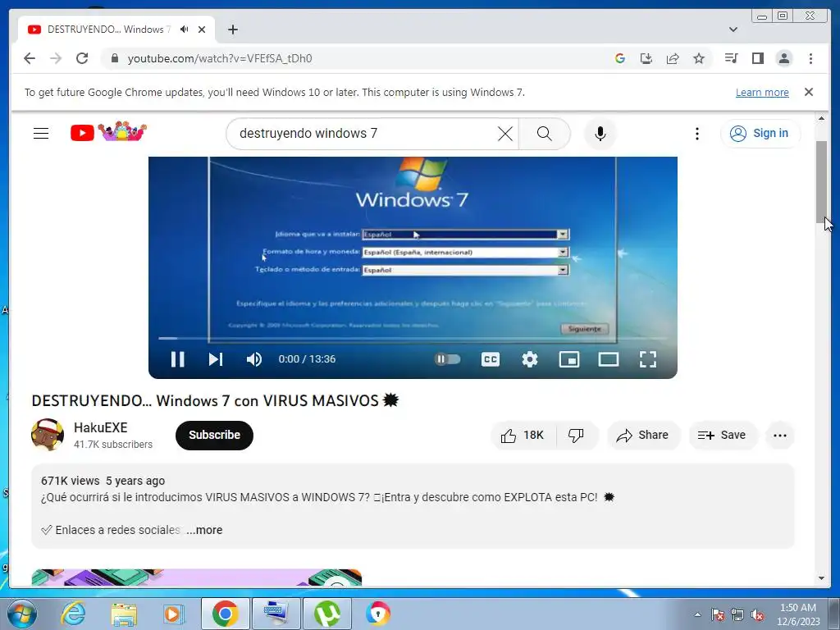This screenshot has height=630, width=840.
Task: Dislike the video
Action: 577,435
